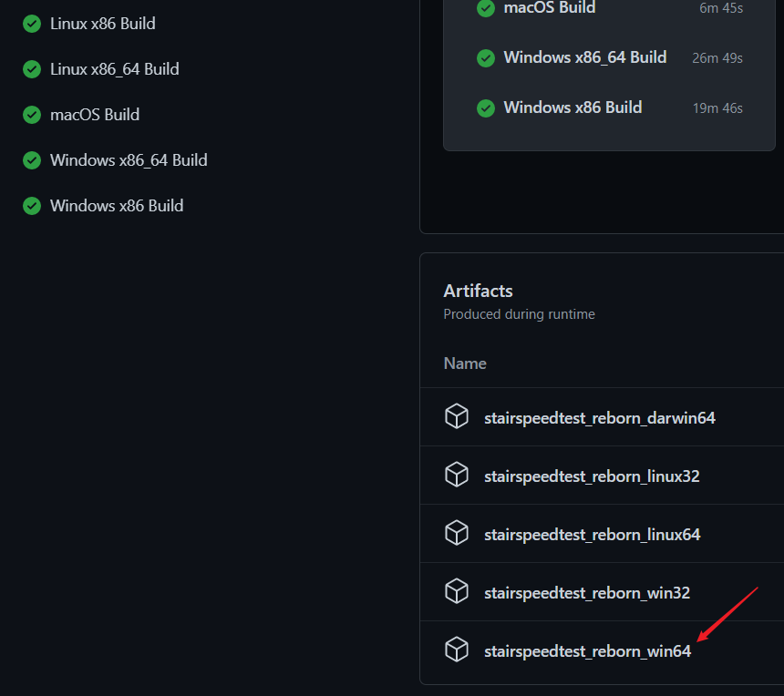Download stairspeedtest_reborn_win32 artifact
The image size is (784, 696).
[x=586, y=593]
